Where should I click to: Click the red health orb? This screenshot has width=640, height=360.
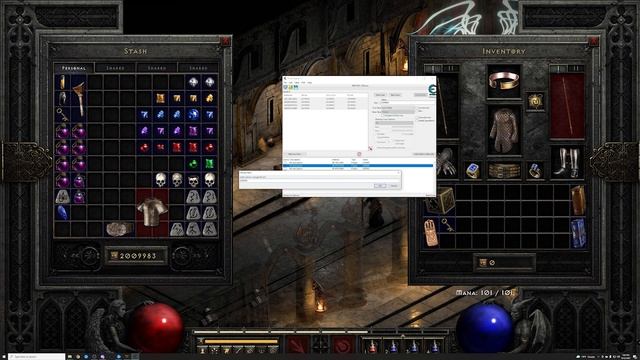156,328
